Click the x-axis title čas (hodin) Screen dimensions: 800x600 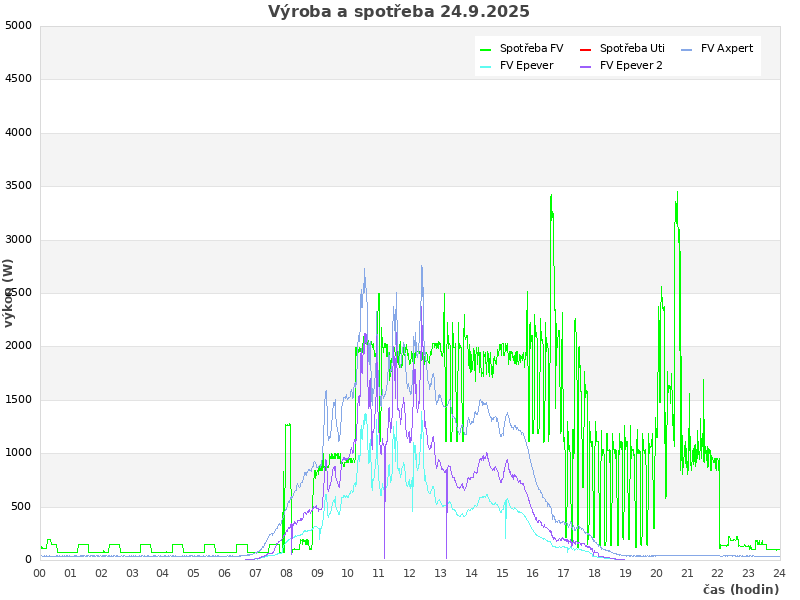(740, 589)
